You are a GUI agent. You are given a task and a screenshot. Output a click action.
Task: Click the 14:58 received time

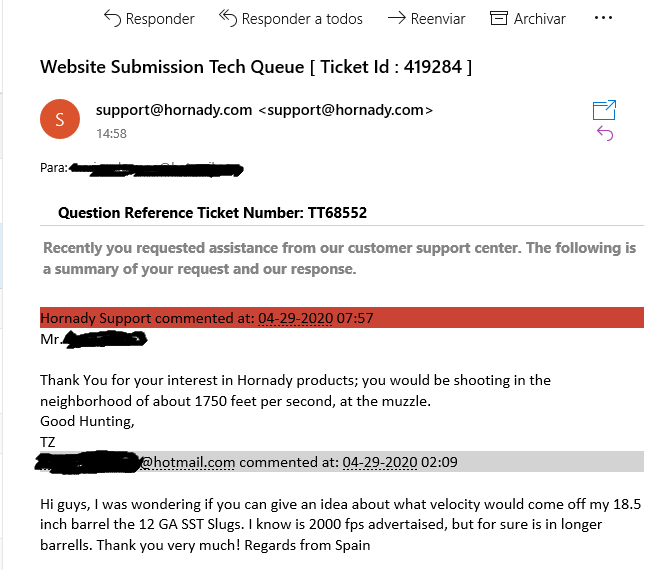click(x=110, y=132)
